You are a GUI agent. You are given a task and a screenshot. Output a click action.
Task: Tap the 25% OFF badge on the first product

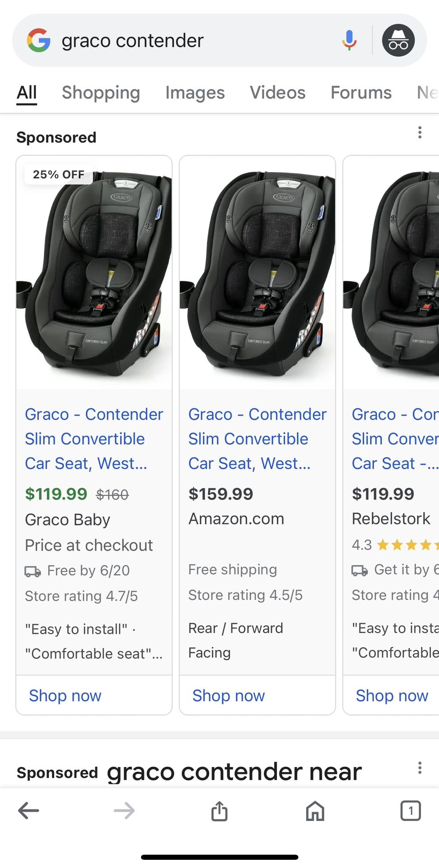point(58,175)
